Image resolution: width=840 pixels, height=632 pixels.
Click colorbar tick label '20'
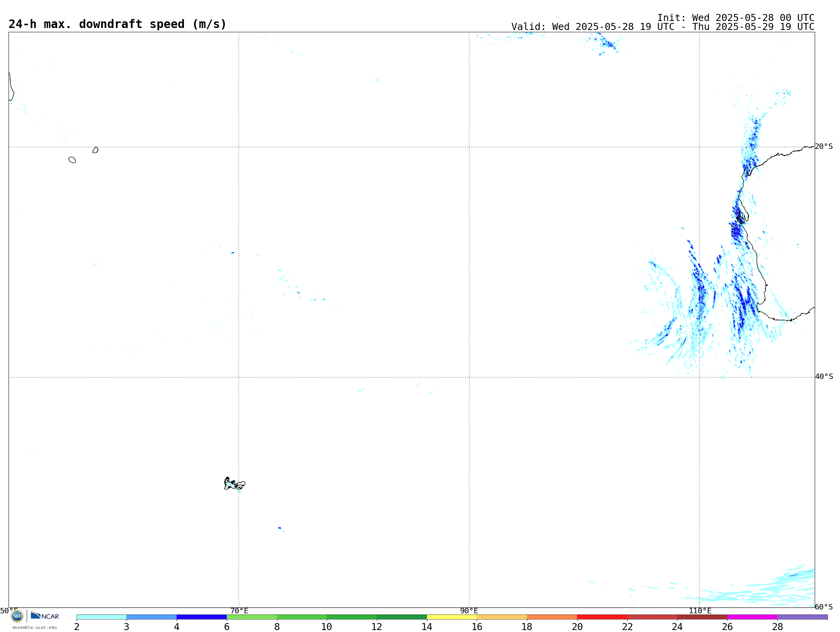(577, 627)
